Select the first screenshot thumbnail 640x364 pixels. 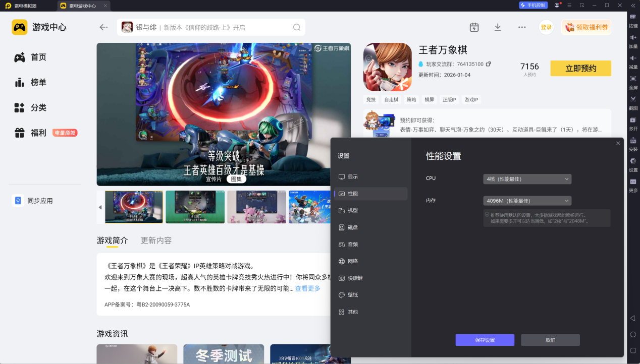(134, 207)
